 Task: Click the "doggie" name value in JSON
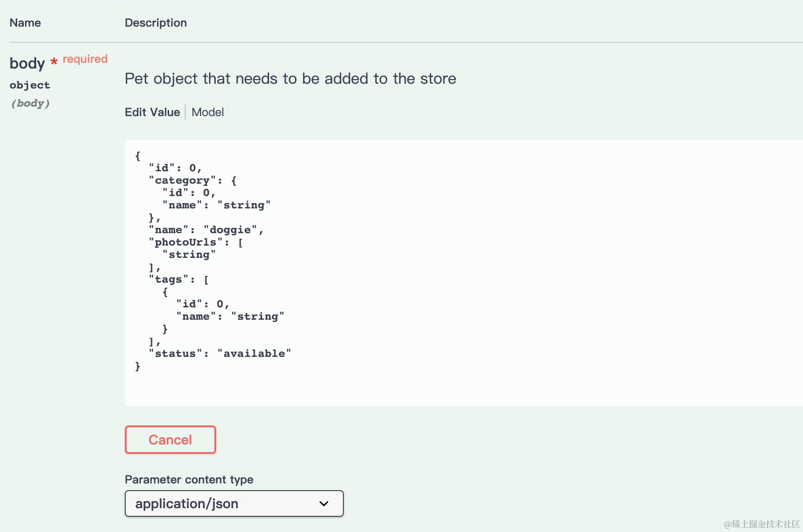[x=230, y=230]
